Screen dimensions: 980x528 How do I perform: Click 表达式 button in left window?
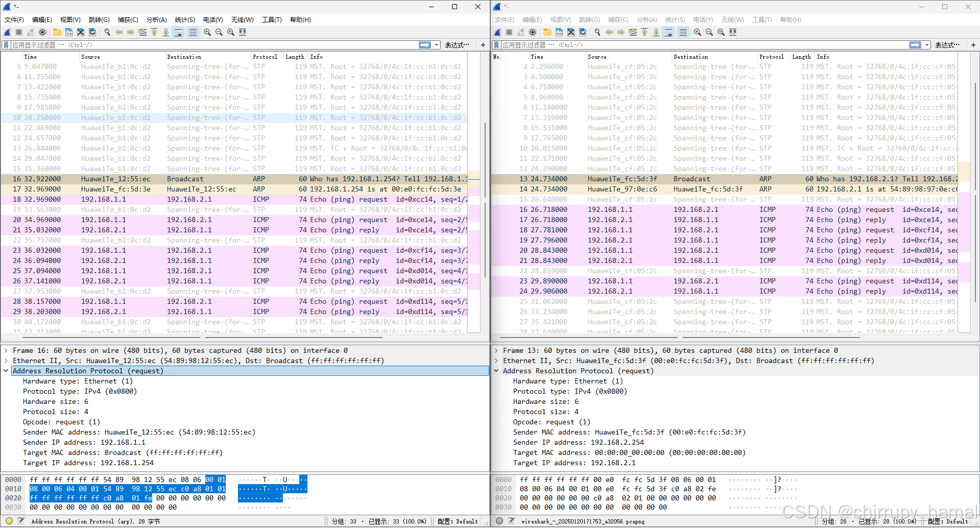click(x=457, y=45)
